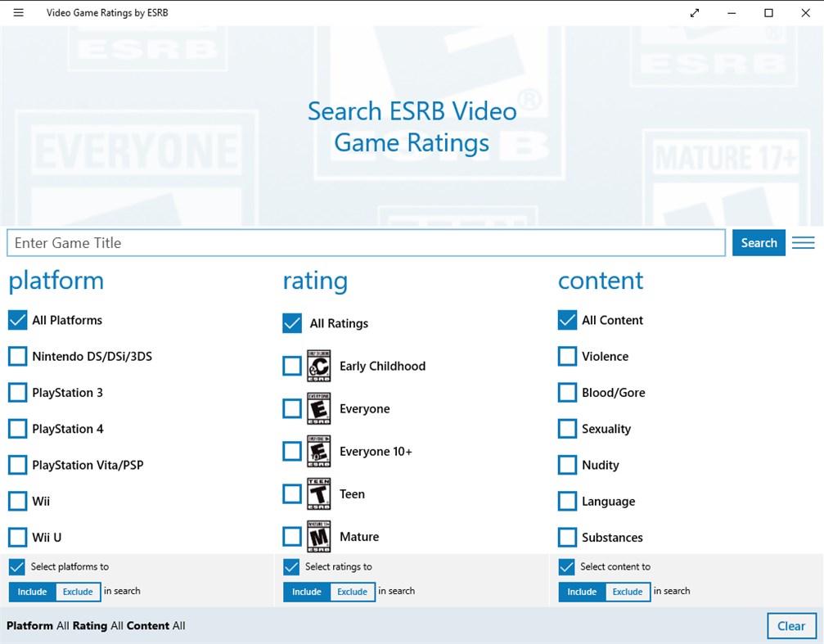Switch platform filter to Exclude mode
Image resolution: width=824 pixels, height=644 pixels.
[x=79, y=591]
